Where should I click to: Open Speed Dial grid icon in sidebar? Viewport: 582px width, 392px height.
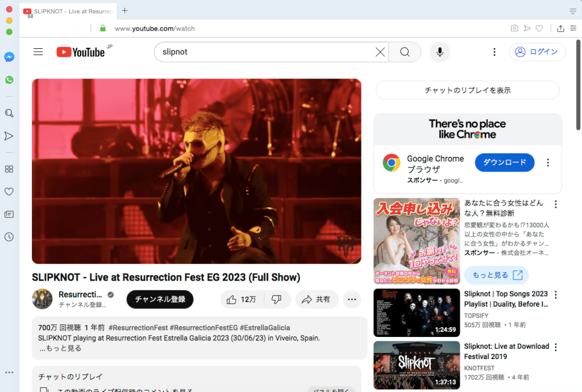click(9, 169)
